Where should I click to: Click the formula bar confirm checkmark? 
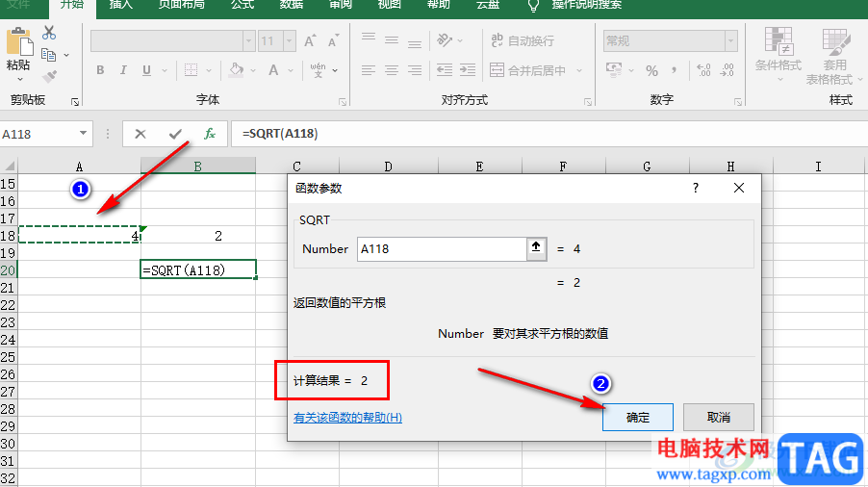175,134
